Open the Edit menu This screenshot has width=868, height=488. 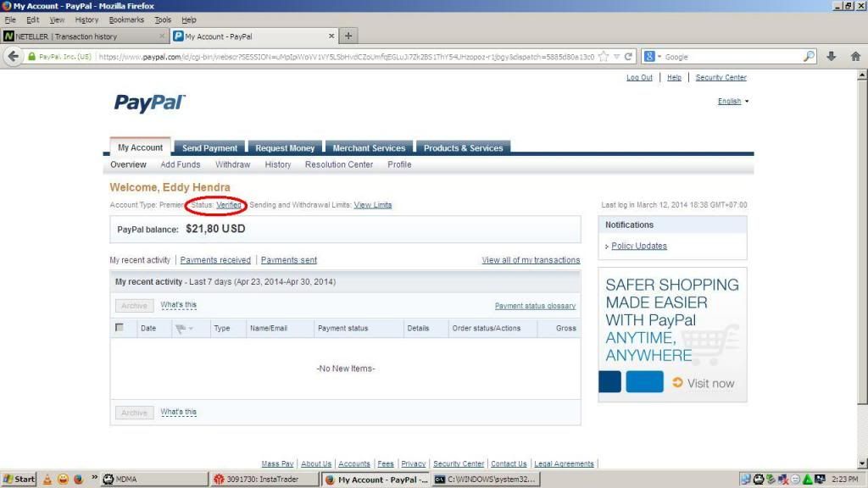[33, 20]
